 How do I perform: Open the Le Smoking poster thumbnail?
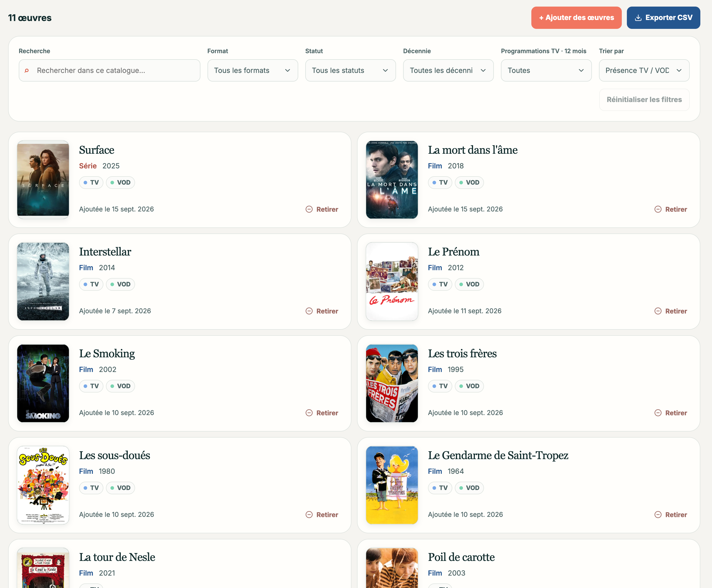43,383
